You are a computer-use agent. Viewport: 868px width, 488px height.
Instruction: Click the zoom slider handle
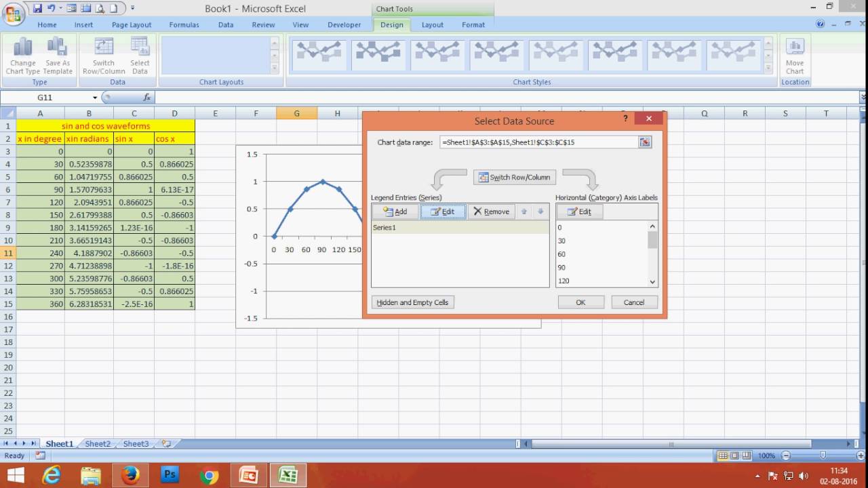coord(823,456)
